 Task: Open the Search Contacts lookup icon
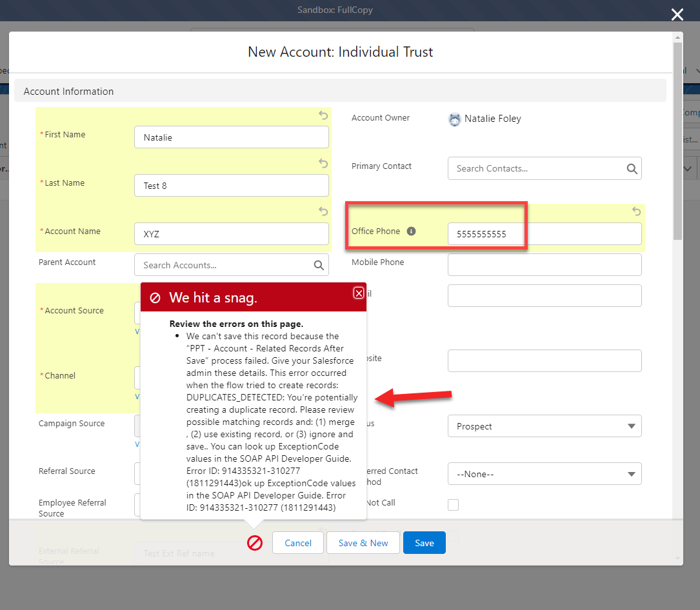[631, 168]
